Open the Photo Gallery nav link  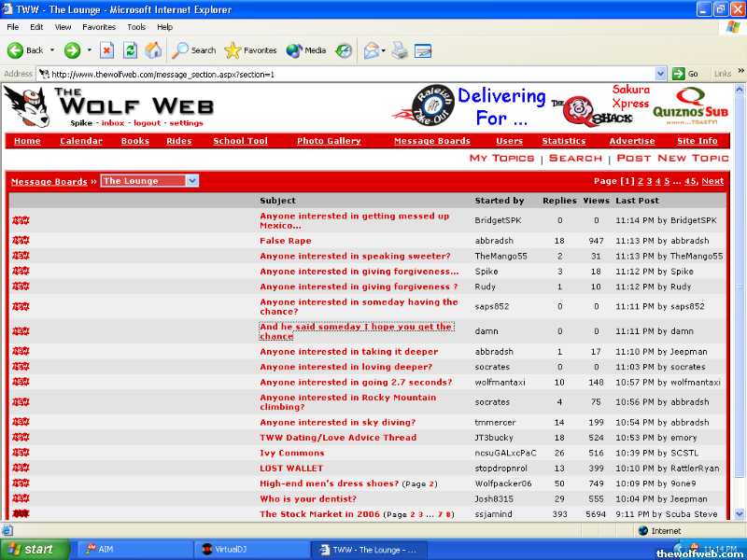coord(329,141)
